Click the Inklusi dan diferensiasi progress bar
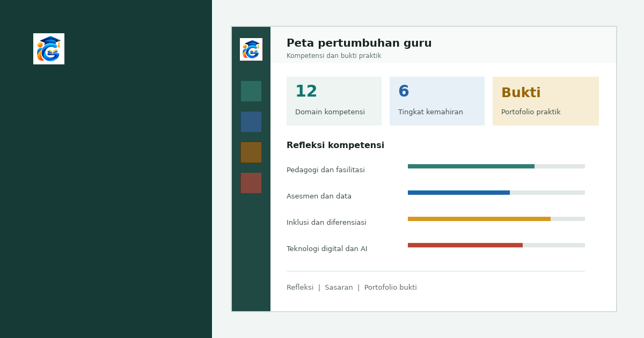 coord(496,219)
